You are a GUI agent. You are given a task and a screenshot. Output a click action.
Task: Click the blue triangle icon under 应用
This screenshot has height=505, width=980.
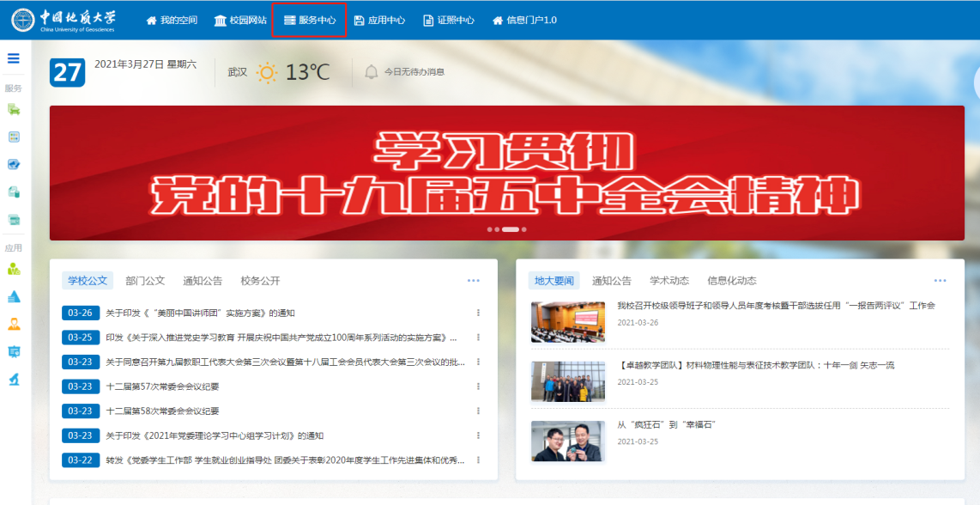pos(14,296)
